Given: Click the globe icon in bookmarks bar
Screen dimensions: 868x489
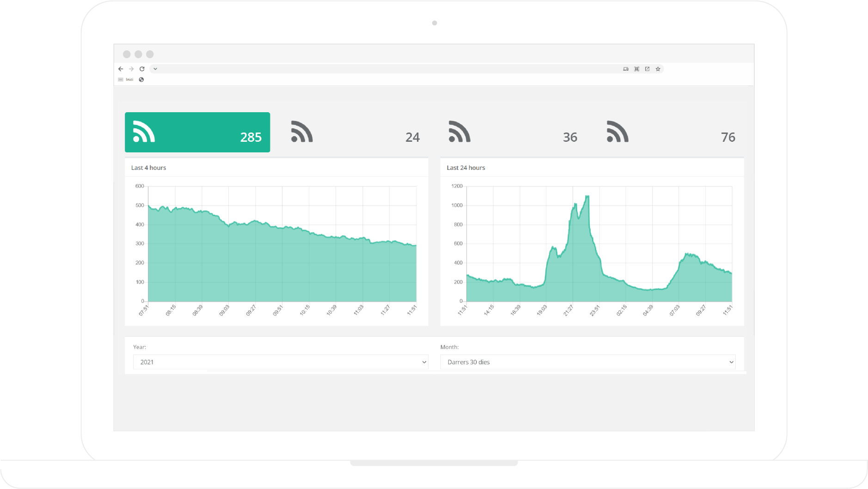Looking at the screenshot, I should [x=141, y=79].
